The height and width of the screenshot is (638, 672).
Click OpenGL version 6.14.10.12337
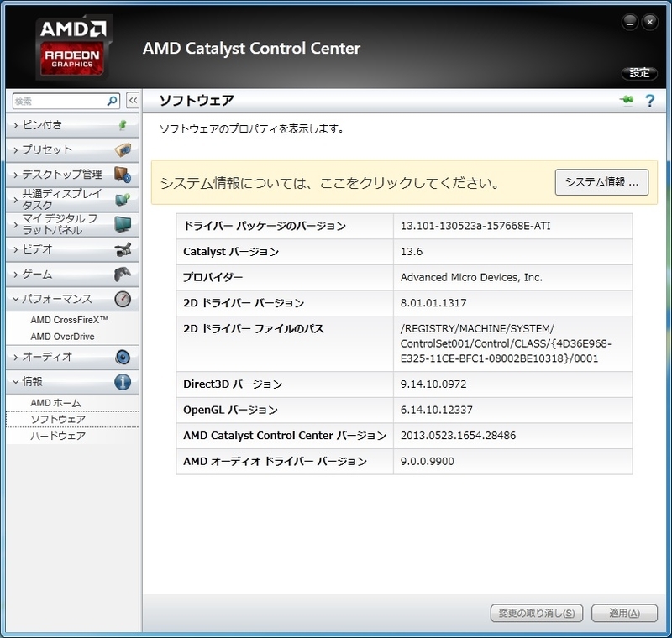(436, 410)
